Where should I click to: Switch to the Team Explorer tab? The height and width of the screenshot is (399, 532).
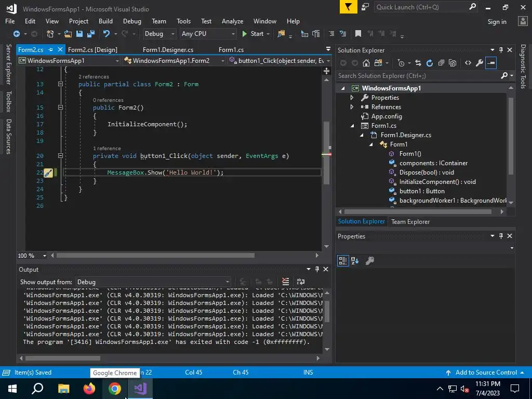coord(410,221)
